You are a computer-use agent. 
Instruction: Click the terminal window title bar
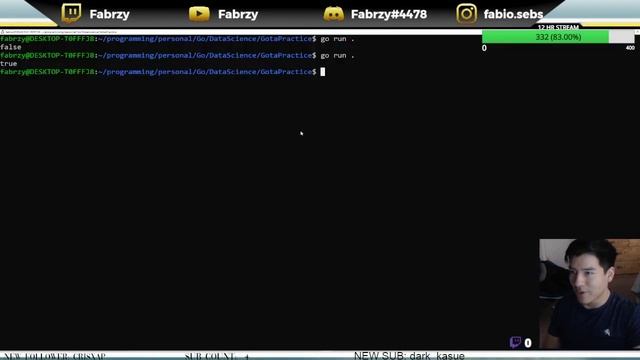tap(241, 32)
